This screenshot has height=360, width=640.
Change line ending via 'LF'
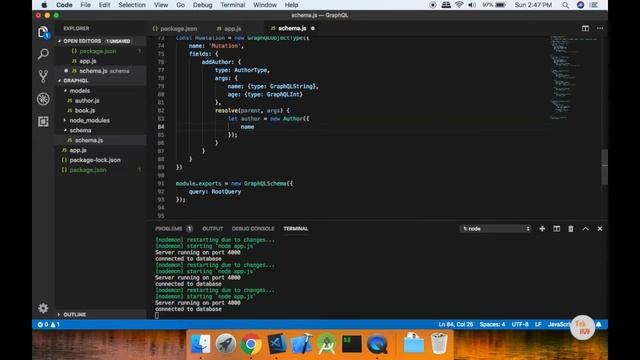(538, 324)
